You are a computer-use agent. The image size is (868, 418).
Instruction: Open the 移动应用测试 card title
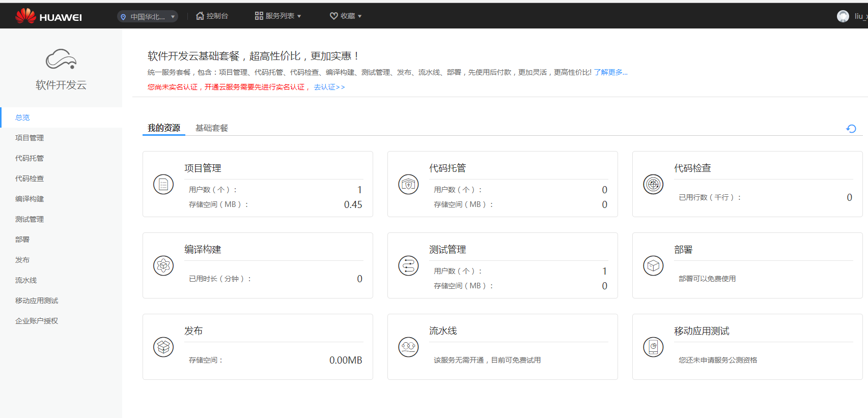(x=702, y=331)
